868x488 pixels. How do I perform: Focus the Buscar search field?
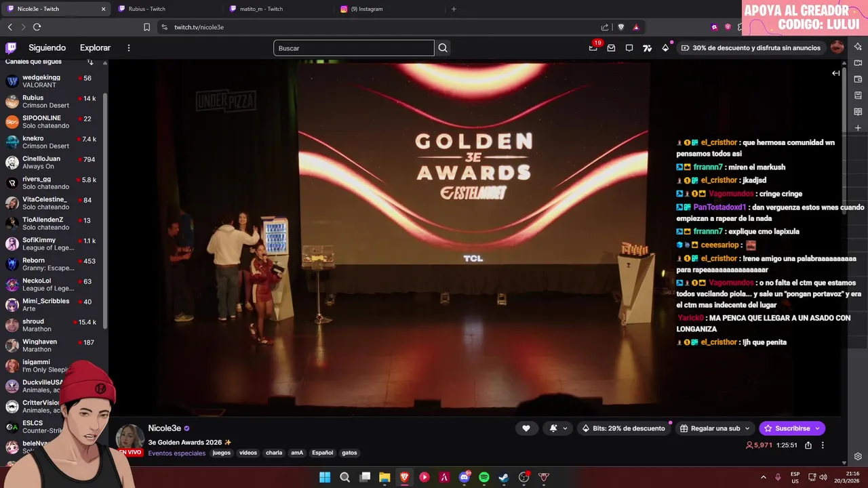click(353, 48)
